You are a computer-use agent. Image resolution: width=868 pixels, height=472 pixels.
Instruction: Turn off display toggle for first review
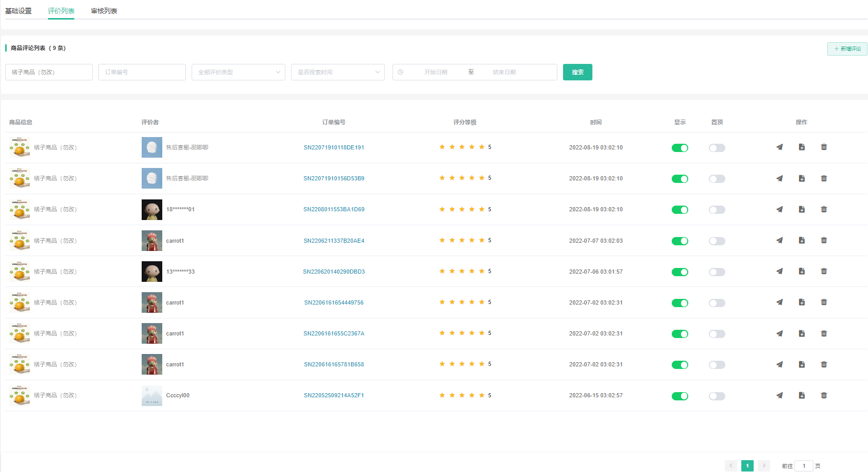(x=679, y=148)
